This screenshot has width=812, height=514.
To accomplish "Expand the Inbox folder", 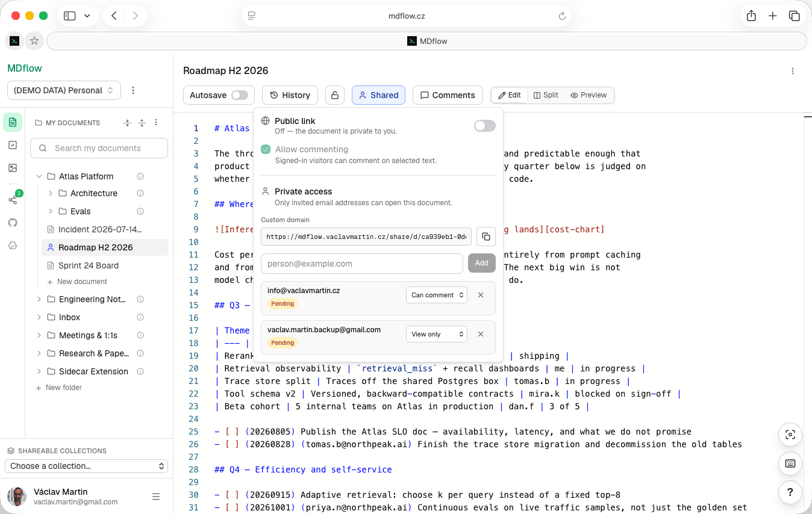I will click(x=39, y=317).
